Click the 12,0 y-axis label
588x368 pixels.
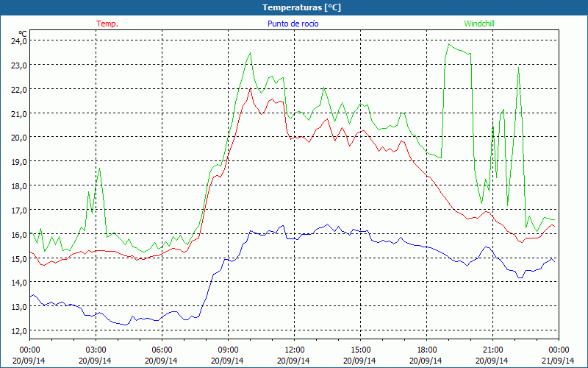click(19, 330)
